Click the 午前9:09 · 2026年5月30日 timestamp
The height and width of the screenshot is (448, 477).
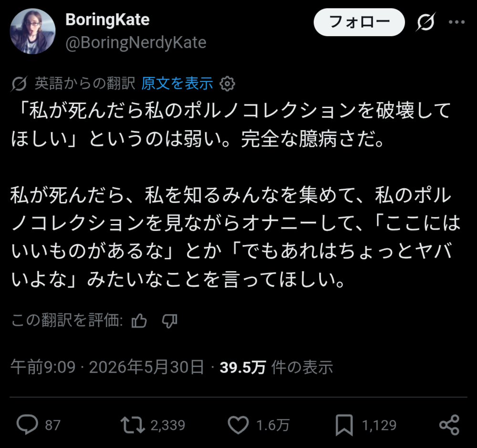click(107, 367)
